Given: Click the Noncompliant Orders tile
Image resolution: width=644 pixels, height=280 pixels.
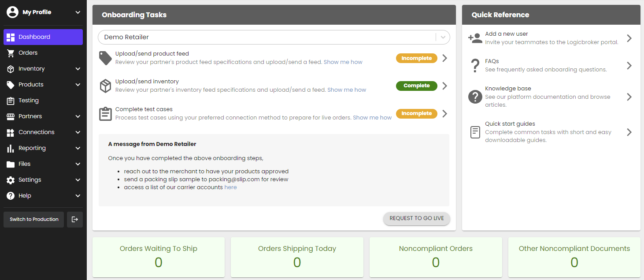Looking at the screenshot, I should pos(435,257).
